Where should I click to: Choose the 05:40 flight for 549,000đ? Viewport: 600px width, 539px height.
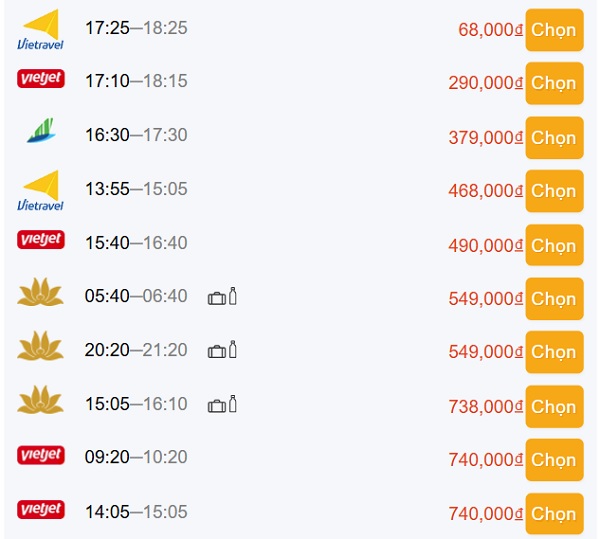point(554,299)
